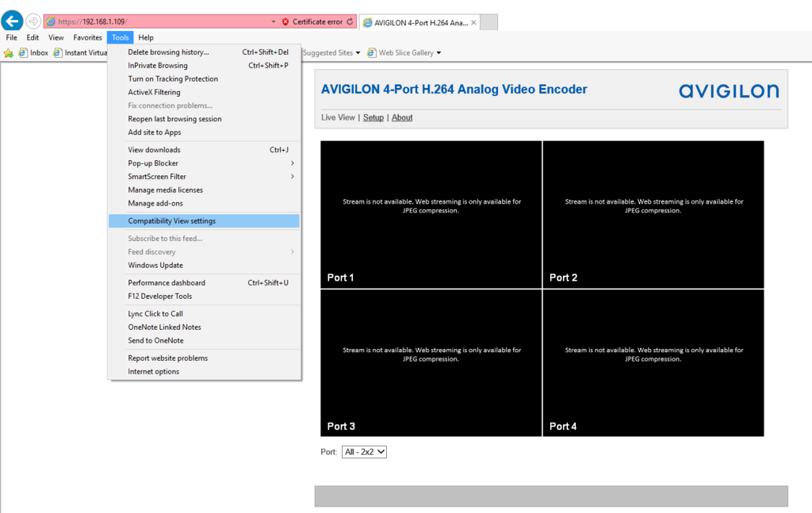Open the Favorites menu

click(87, 37)
